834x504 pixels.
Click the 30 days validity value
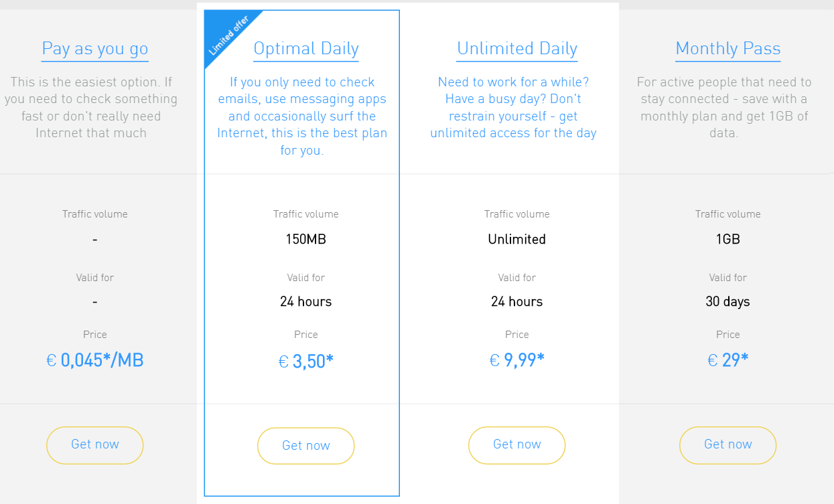coord(728,301)
